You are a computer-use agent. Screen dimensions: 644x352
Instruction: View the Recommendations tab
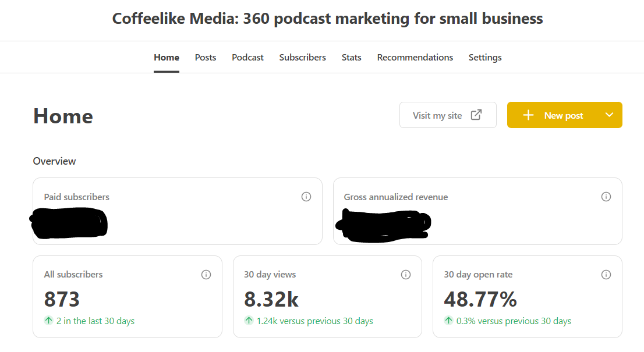415,58
